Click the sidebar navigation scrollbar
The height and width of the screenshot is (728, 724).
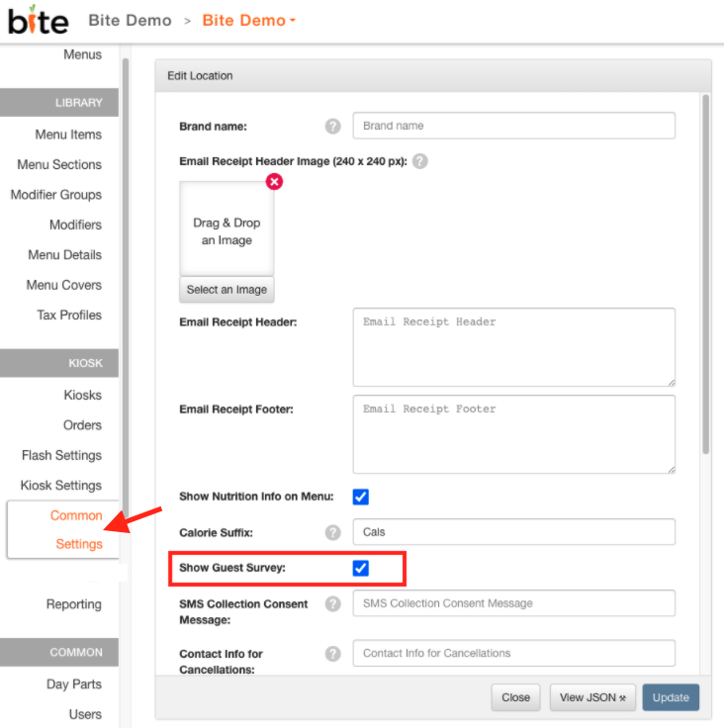[x=126, y=288]
